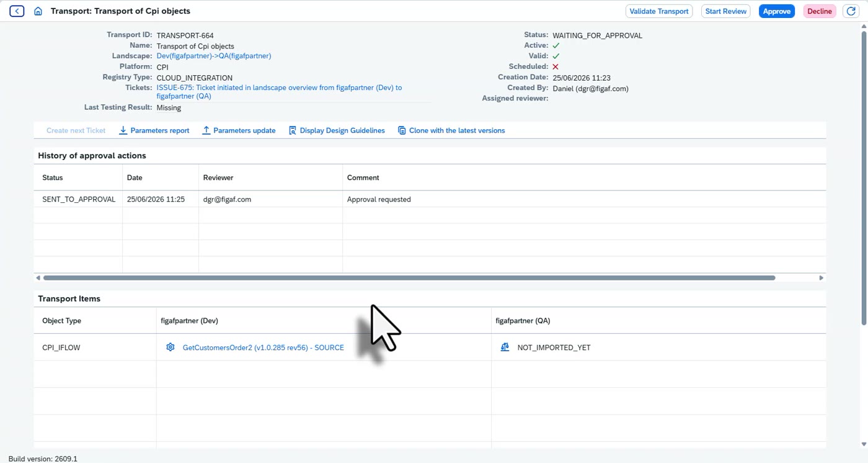The image size is (868, 463).
Task: Refresh the transport page
Action: point(850,11)
